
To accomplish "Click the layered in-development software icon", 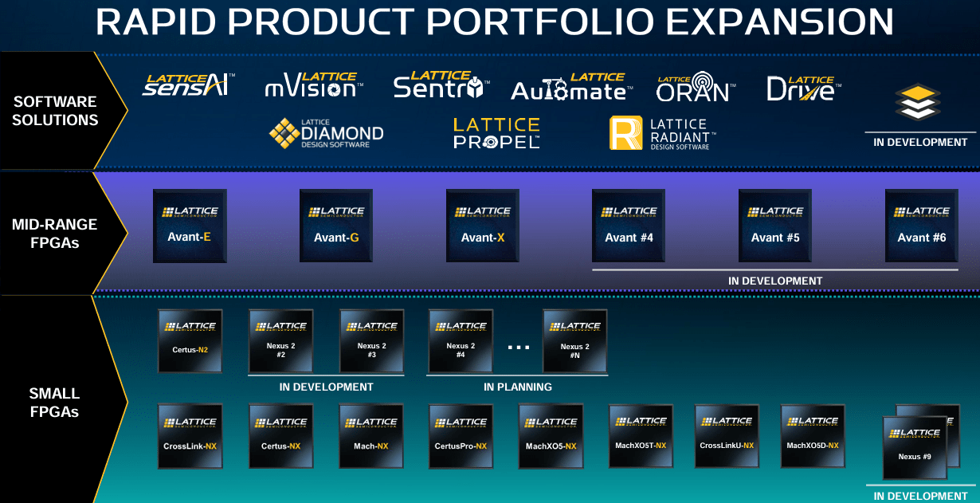I will click(x=919, y=104).
